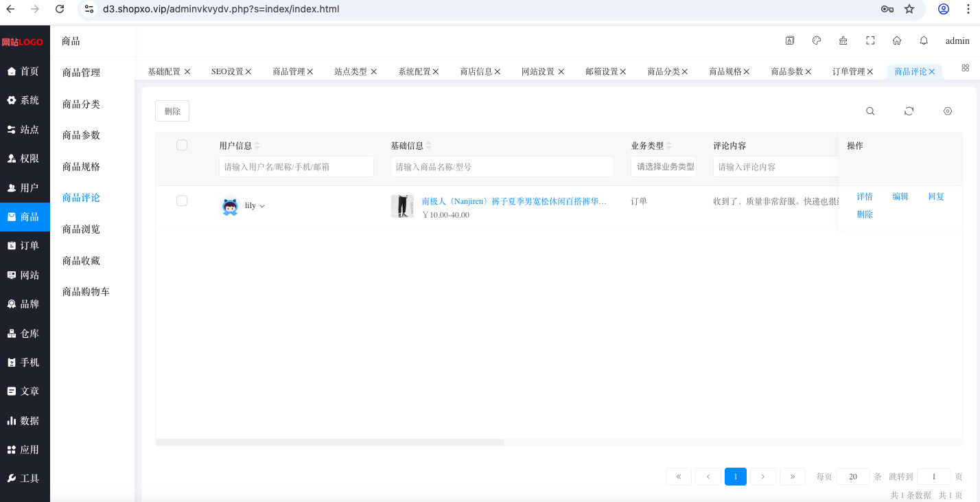Click the 评论内容 filter input
Image resolution: width=980 pixels, height=502 pixels.
pyautogui.click(x=775, y=167)
